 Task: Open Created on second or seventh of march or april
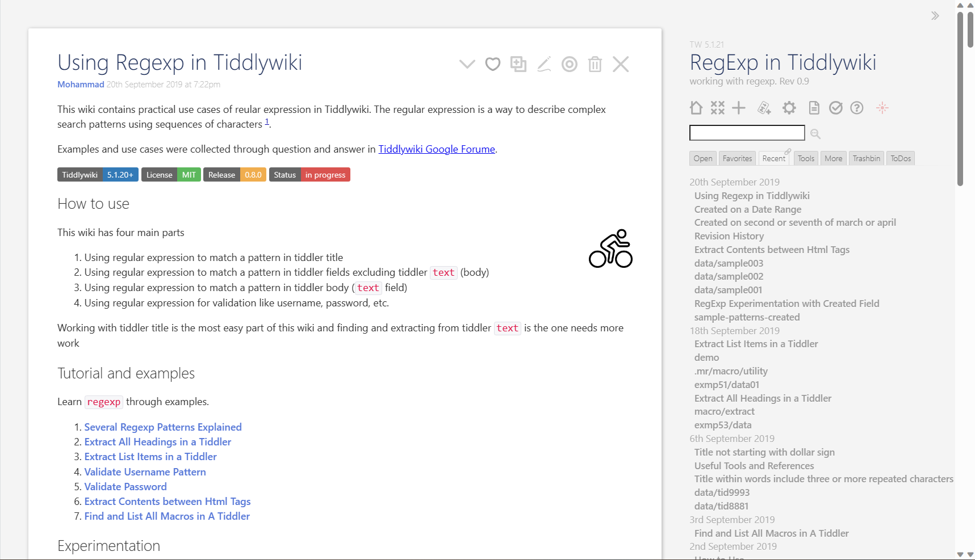(795, 222)
